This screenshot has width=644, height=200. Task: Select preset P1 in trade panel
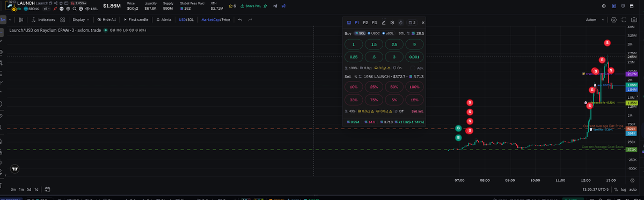click(x=357, y=23)
